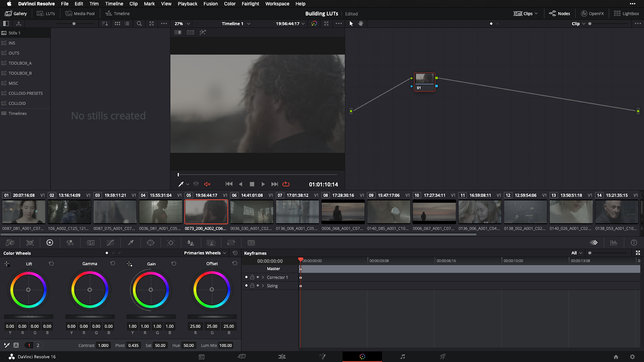Open the Curves palette

tap(110, 243)
